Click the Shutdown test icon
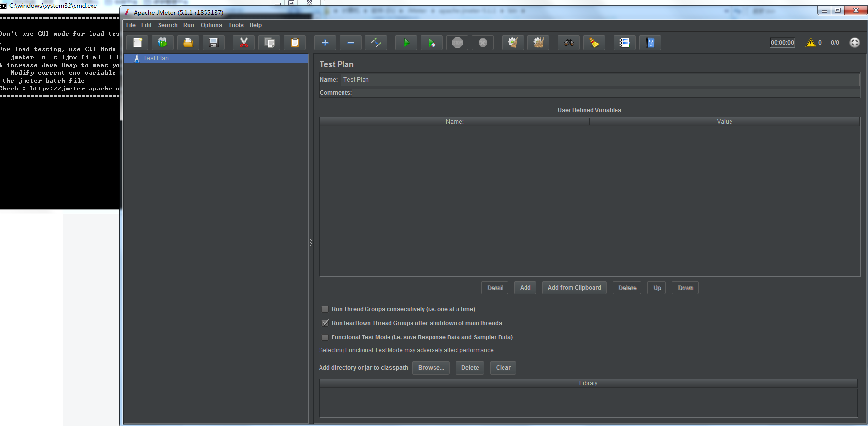 coord(483,43)
